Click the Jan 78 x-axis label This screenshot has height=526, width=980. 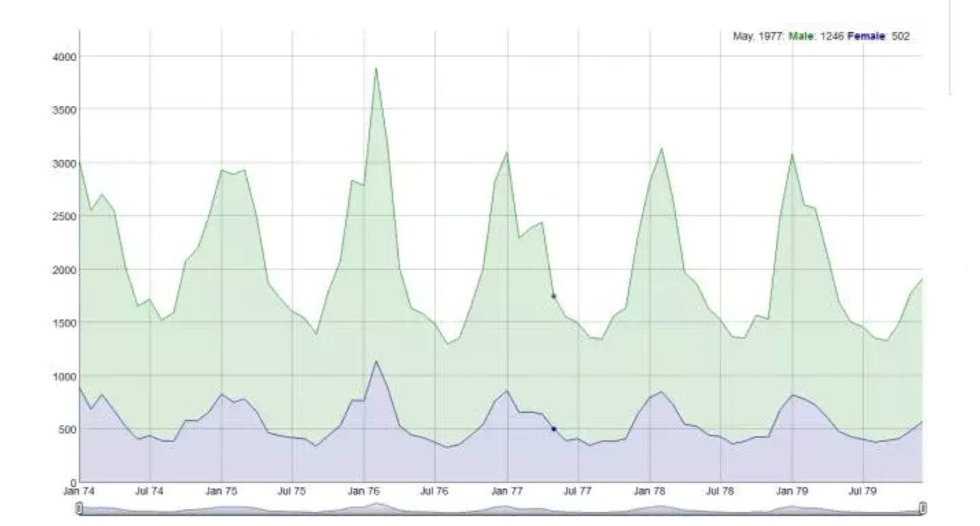pos(650,492)
